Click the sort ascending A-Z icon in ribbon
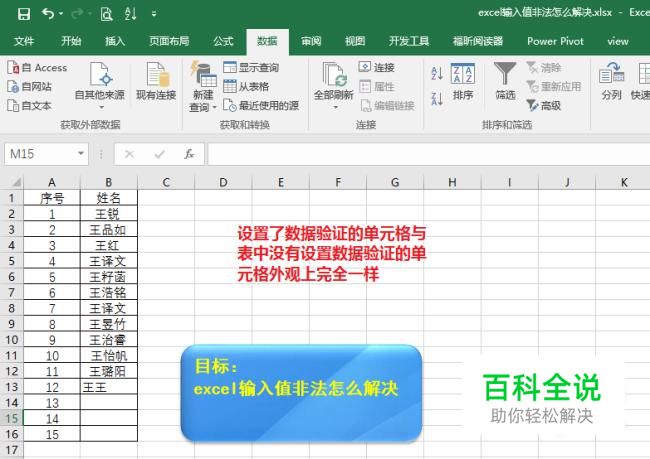 (437, 73)
